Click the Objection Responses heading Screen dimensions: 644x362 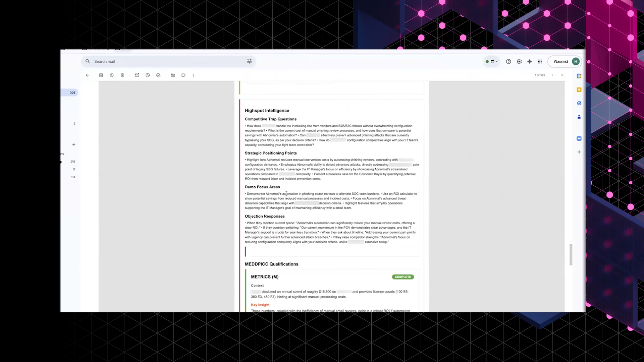tap(265, 216)
